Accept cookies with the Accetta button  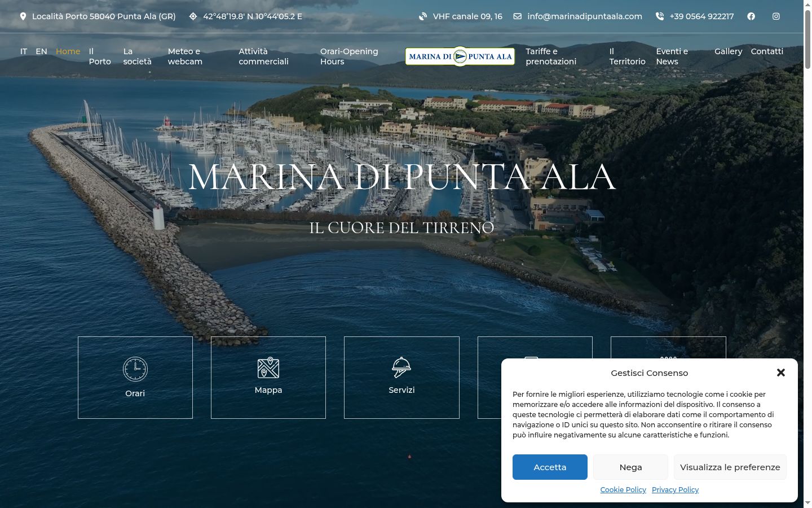pyautogui.click(x=550, y=467)
